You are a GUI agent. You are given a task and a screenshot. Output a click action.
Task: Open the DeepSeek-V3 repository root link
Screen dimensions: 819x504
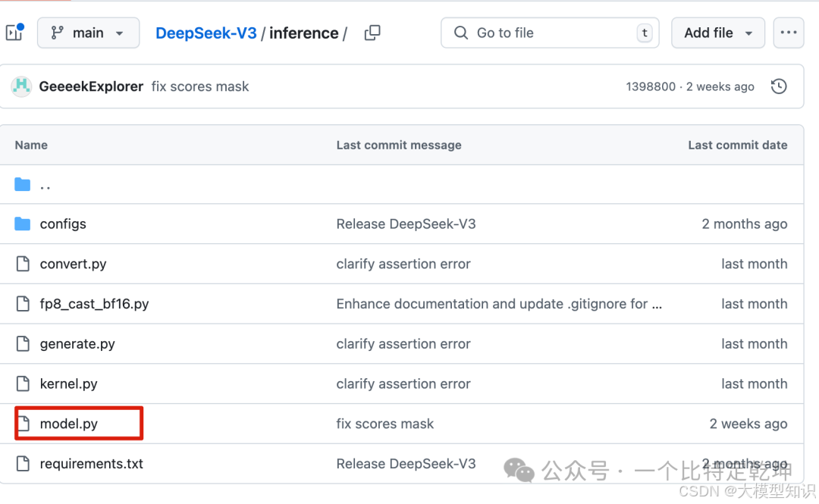tap(206, 33)
